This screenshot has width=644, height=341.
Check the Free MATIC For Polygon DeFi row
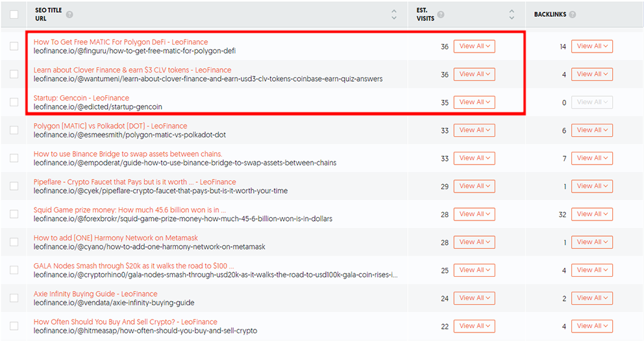tap(14, 46)
